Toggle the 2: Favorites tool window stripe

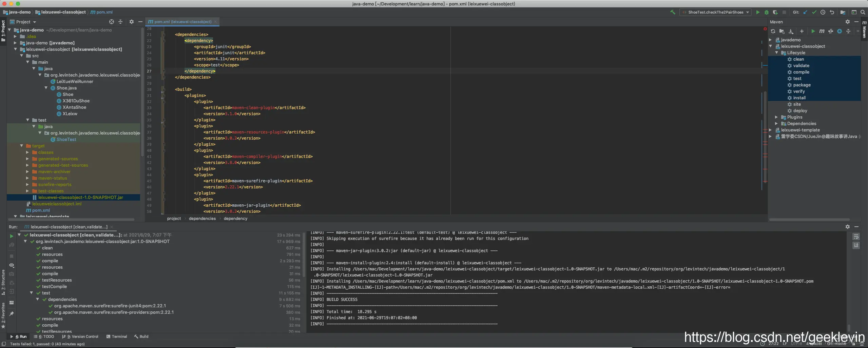3,315
